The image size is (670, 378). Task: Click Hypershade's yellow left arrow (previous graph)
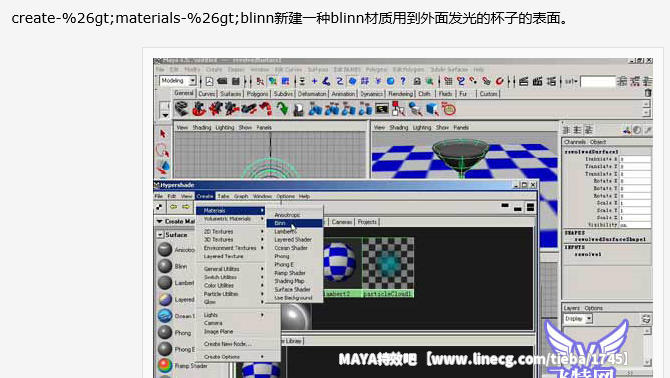[x=173, y=207]
